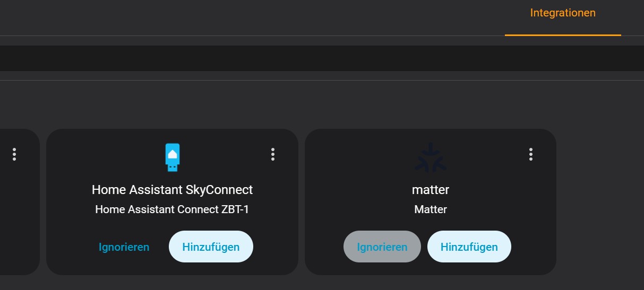Click empty area right of the Hinzufügen button in the SkyConnect card

coord(275,247)
